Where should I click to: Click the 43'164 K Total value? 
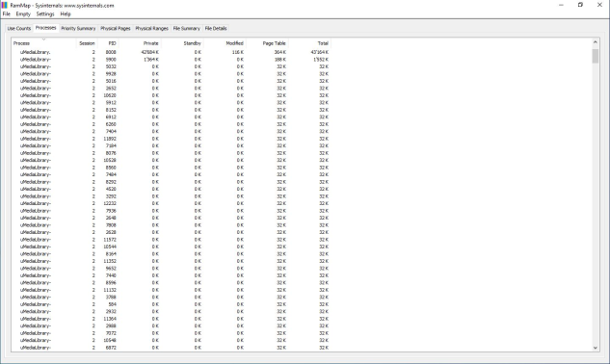point(319,52)
